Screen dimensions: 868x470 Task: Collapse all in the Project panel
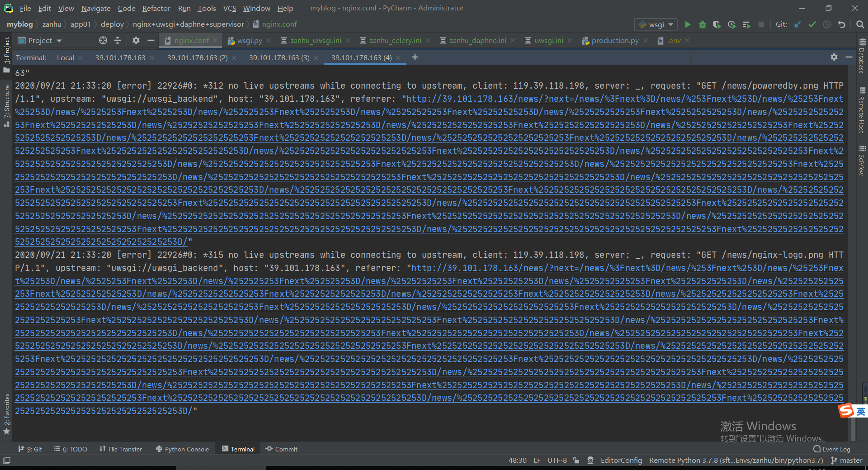click(118, 41)
